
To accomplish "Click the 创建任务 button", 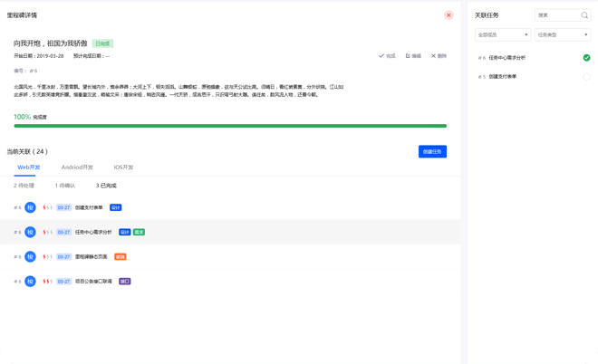I will [432, 151].
